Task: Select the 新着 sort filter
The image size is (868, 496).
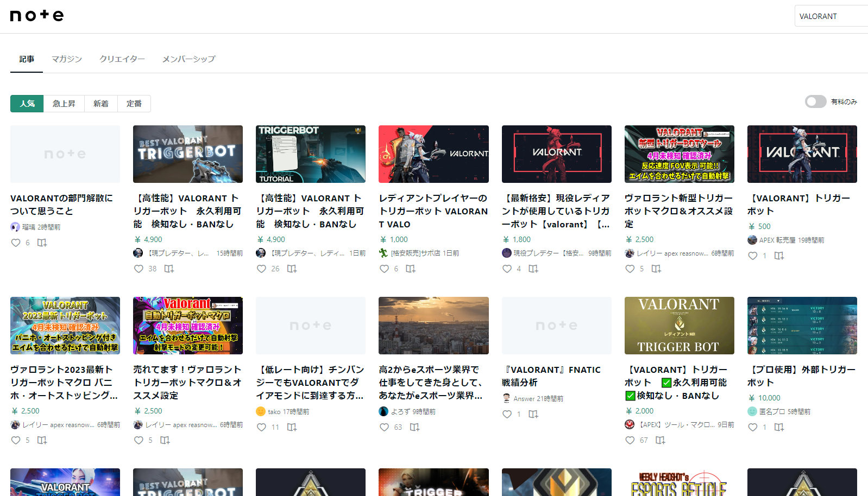Action: (x=100, y=104)
